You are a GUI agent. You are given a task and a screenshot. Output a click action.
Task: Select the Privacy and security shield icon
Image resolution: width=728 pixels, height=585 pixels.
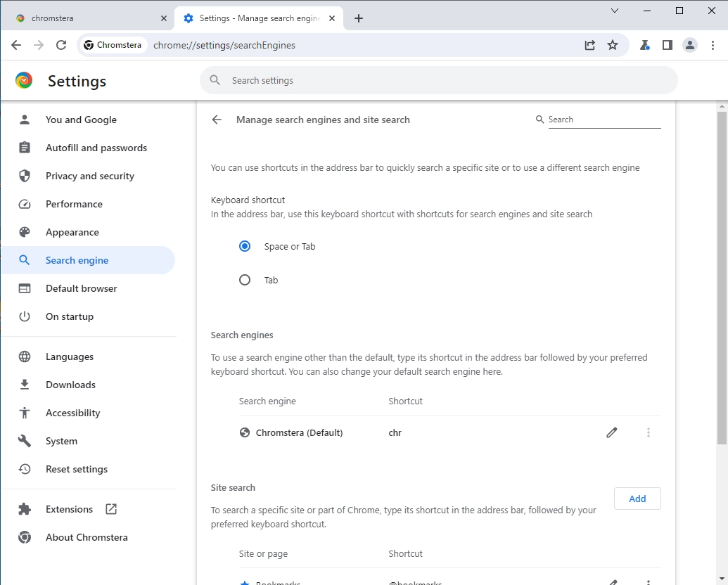24,176
